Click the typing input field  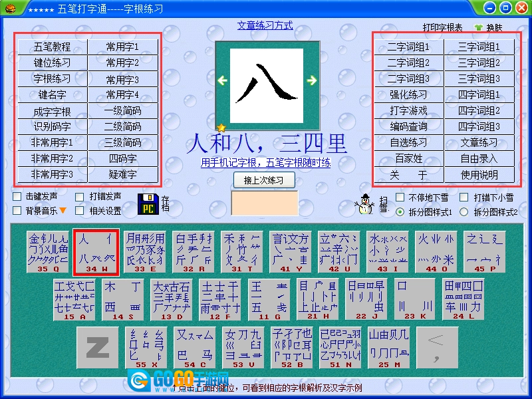(x=265, y=203)
